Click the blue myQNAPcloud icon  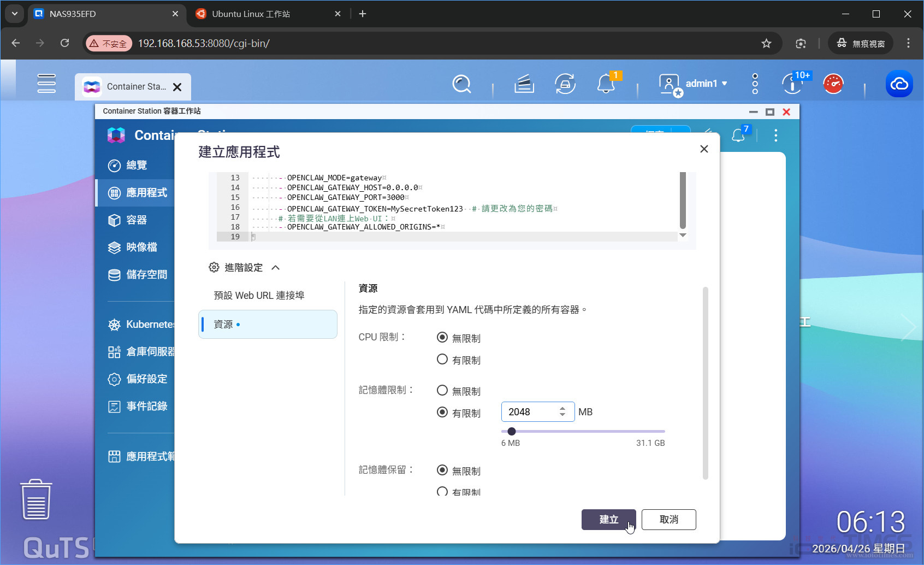[x=899, y=84]
